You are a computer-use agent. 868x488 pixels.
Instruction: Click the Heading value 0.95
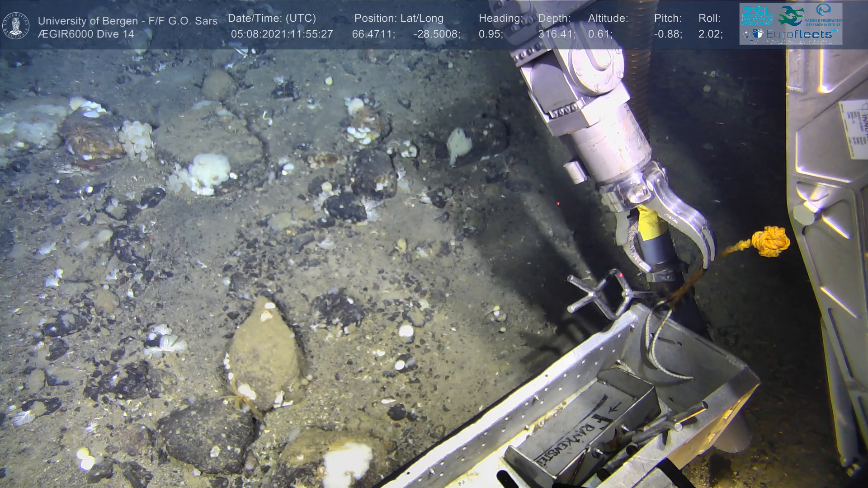point(491,34)
